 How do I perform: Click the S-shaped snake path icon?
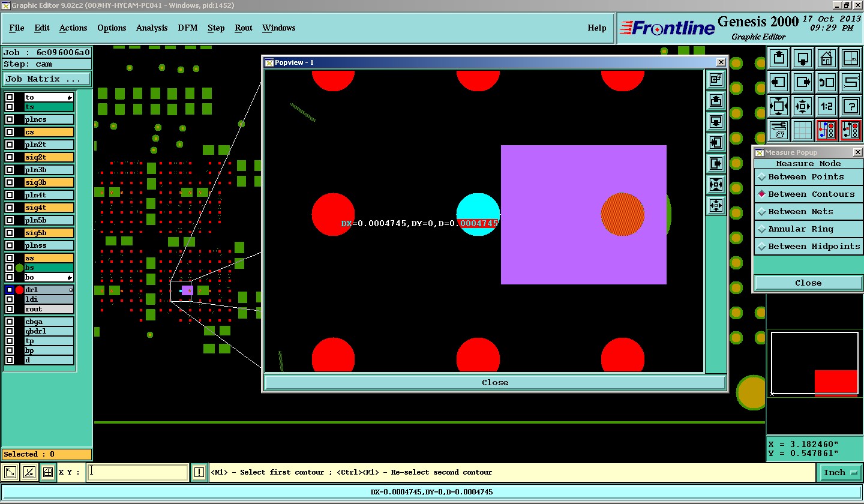(x=851, y=82)
